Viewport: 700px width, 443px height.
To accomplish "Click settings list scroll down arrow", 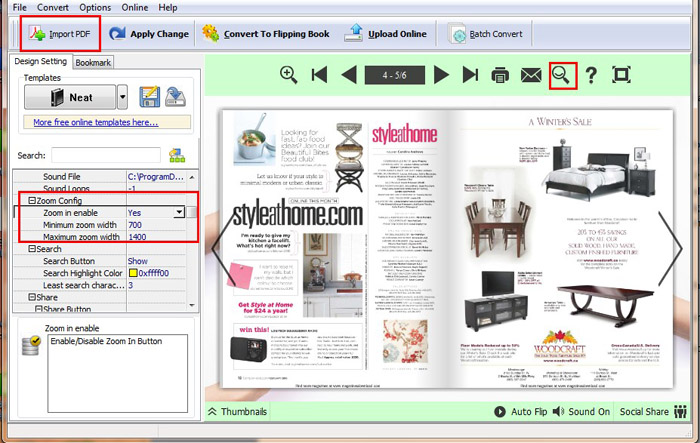I will [x=192, y=305].
